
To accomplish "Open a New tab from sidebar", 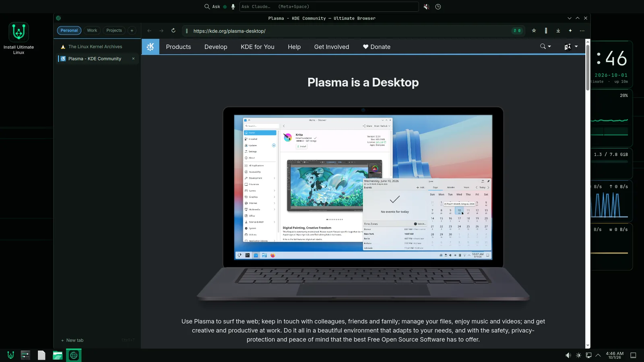I will click(x=72, y=340).
